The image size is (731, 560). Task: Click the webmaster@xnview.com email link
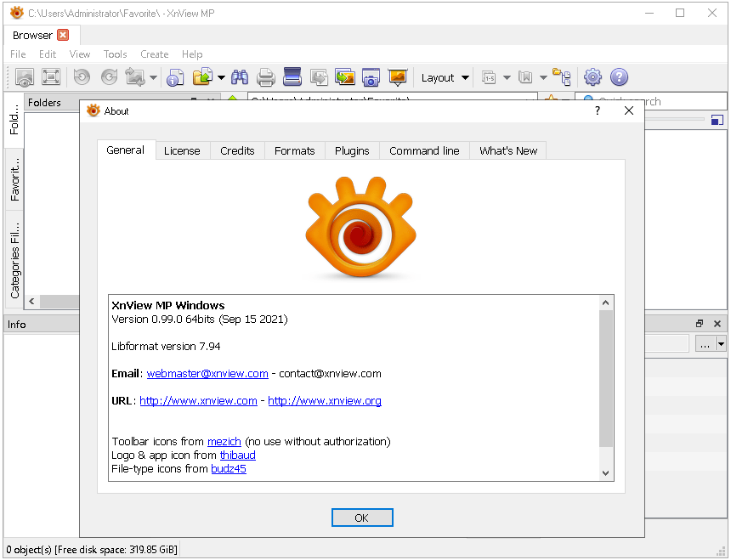(x=207, y=374)
